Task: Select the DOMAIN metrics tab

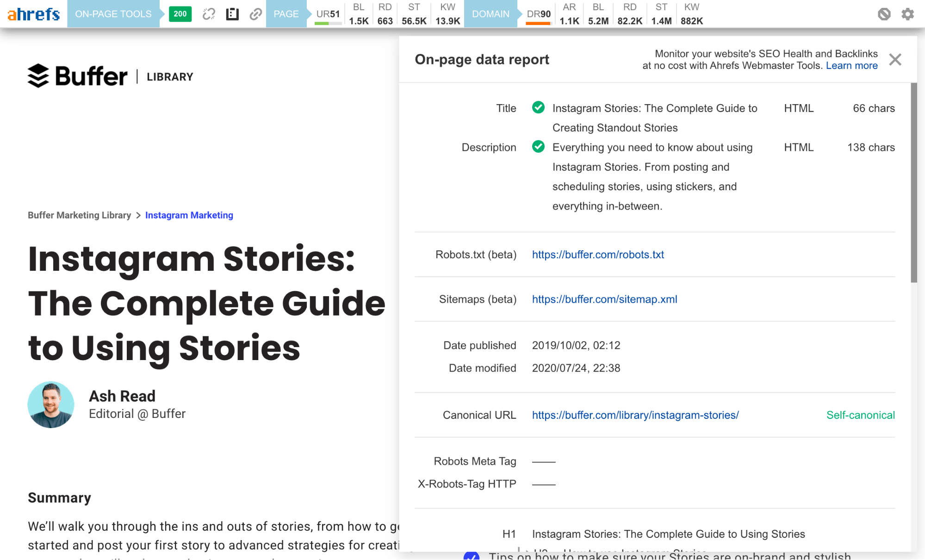Action: pyautogui.click(x=490, y=14)
